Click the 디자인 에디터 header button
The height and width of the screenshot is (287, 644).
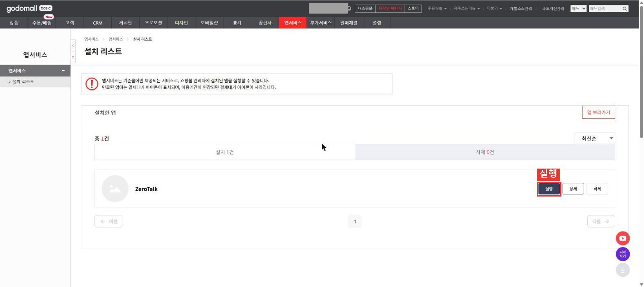[390, 8]
